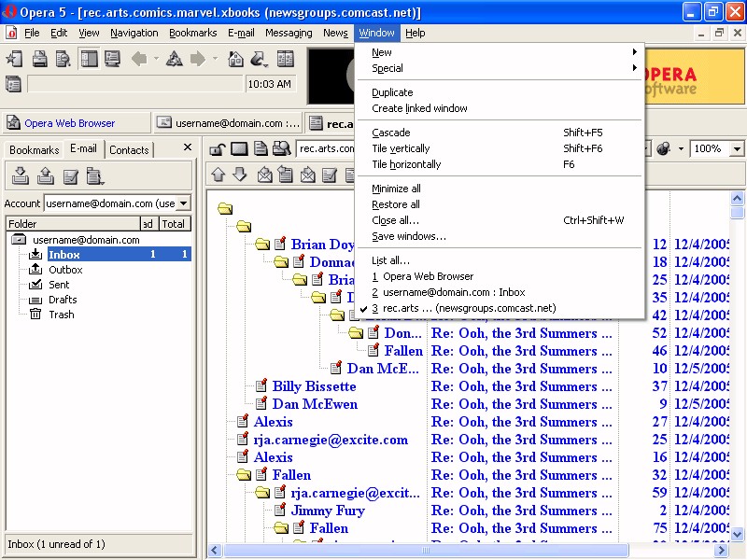Open Billy Bissette's message in the thread list
The height and width of the screenshot is (560, 747).
pos(314,386)
